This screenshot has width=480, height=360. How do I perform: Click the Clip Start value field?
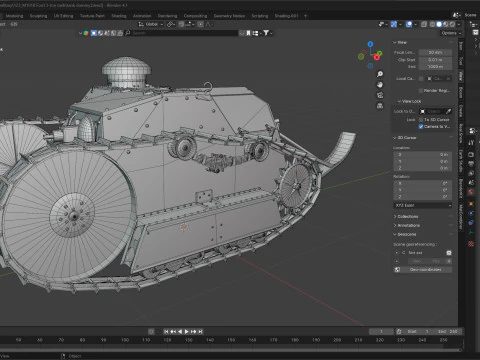(435, 60)
